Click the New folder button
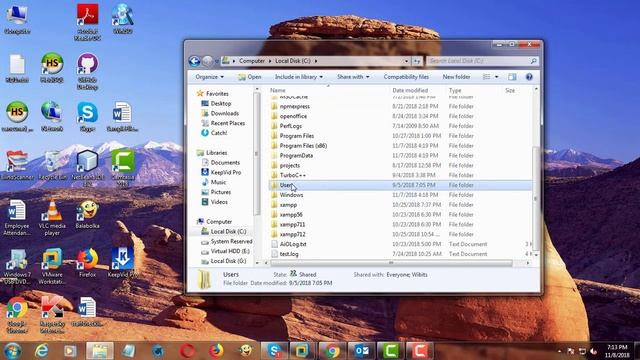Image resolution: width=640 pixels, height=360 pixels. 456,77
